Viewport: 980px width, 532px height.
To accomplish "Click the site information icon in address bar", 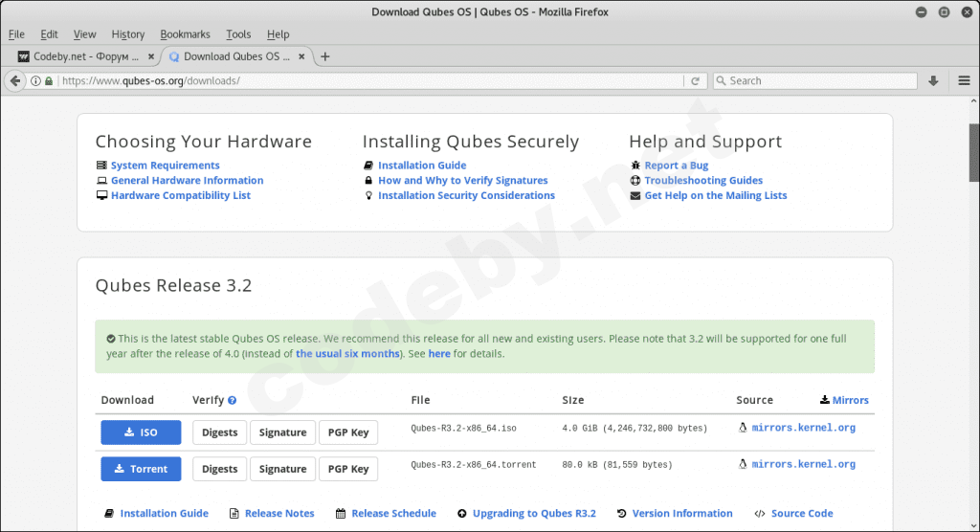I will [36, 81].
